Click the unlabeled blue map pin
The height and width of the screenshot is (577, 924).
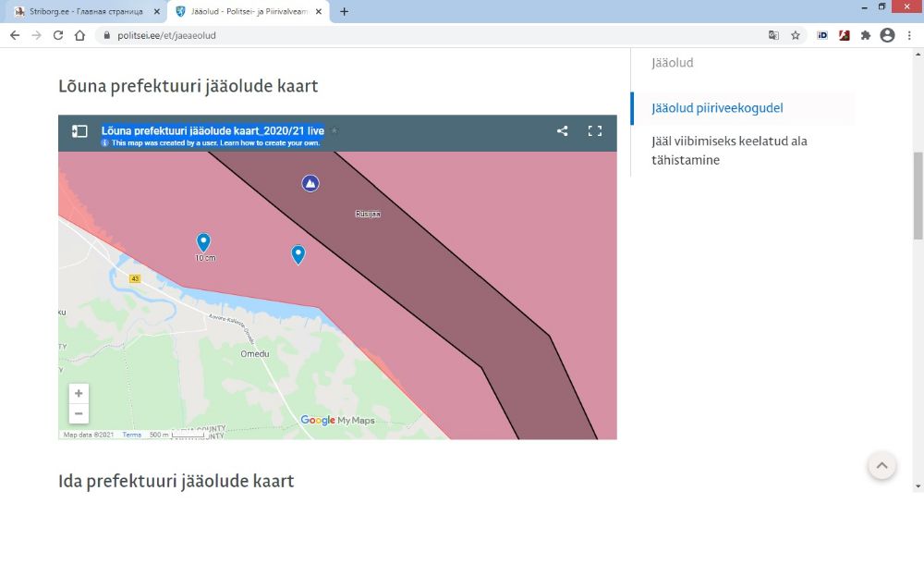pos(298,254)
